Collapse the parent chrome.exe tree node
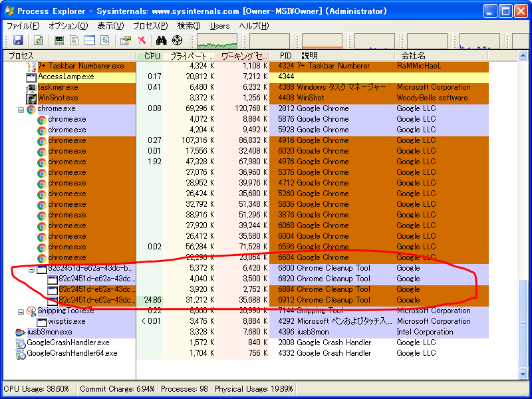Screen dimensions: 532x399 21,110
